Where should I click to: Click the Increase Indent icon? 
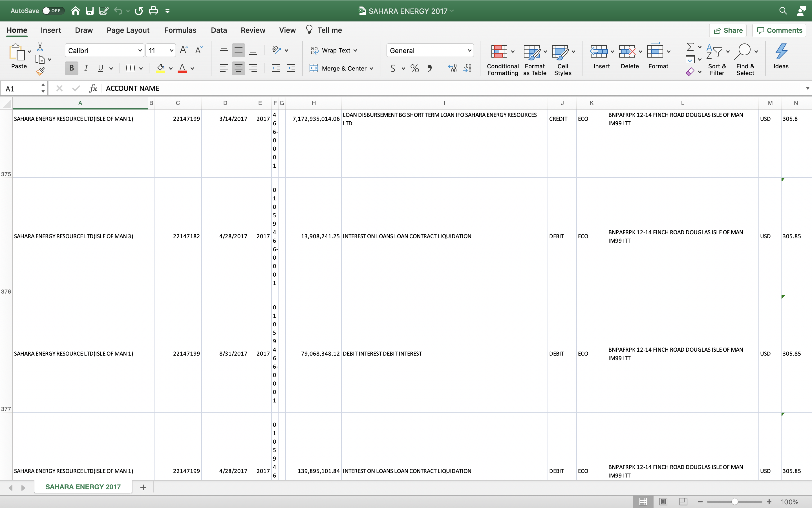(291, 68)
